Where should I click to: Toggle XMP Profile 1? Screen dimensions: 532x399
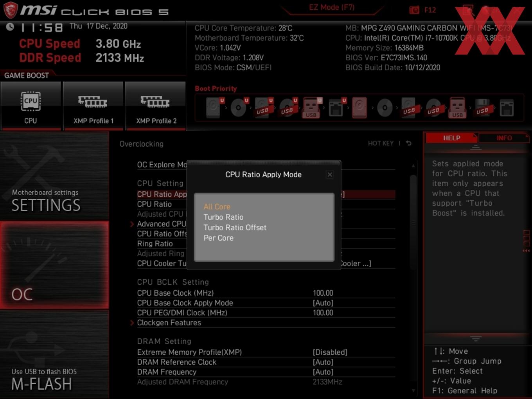point(93,106)
